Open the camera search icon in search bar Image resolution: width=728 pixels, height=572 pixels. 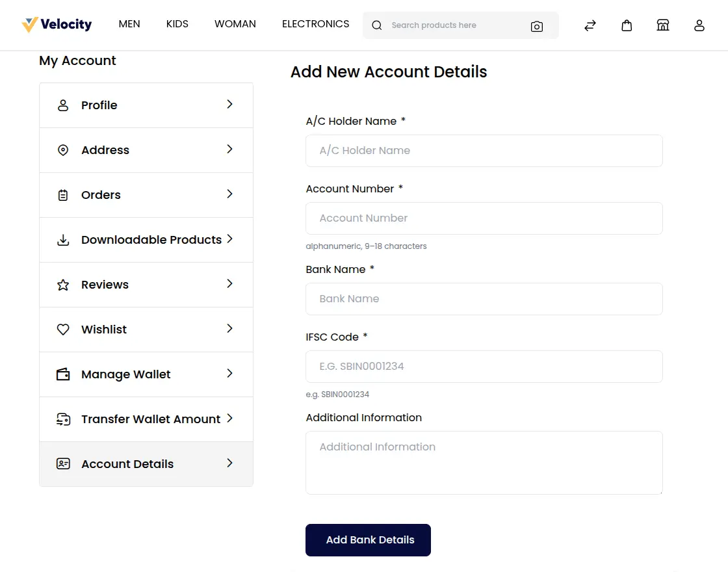tap(537, 25)
